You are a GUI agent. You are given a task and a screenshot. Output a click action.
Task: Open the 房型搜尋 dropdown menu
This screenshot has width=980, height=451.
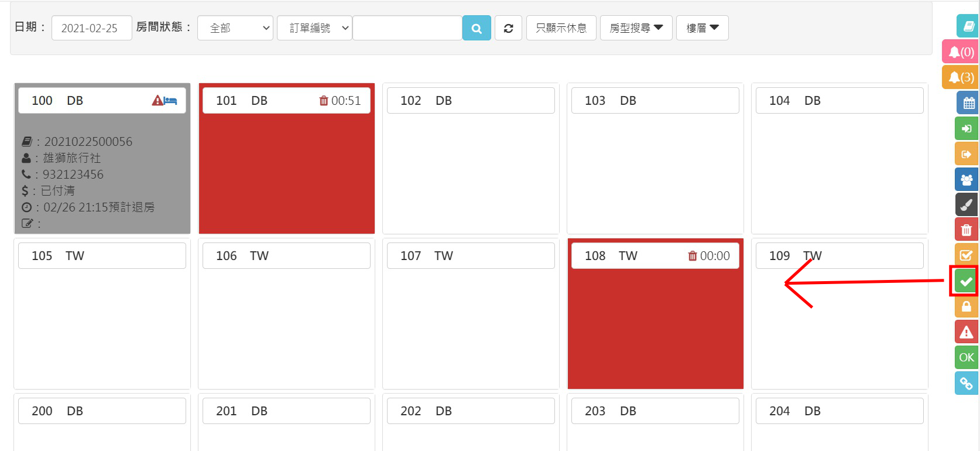pyautogui.click(x=636, y=28)
